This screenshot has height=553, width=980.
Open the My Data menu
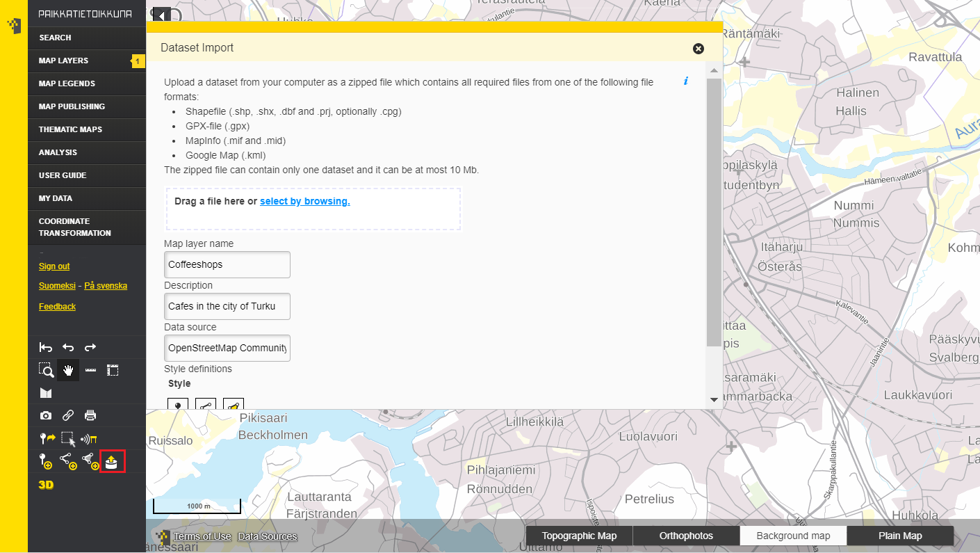[x=87, y=198]
